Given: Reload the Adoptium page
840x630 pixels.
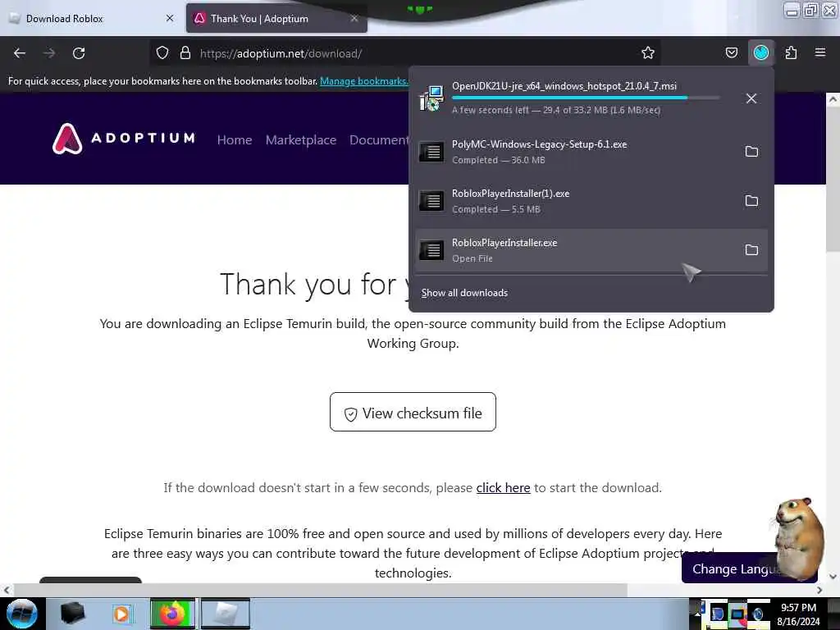Looking at the screenshot, I should 79,53.
